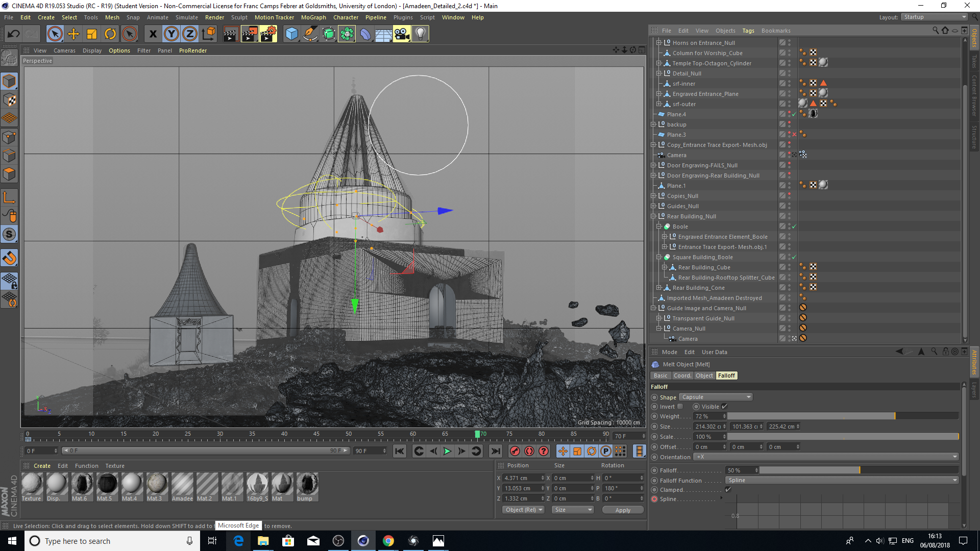Open the MoGraph menu
This screenshot has width=980, height=551.
pos(313,17)
